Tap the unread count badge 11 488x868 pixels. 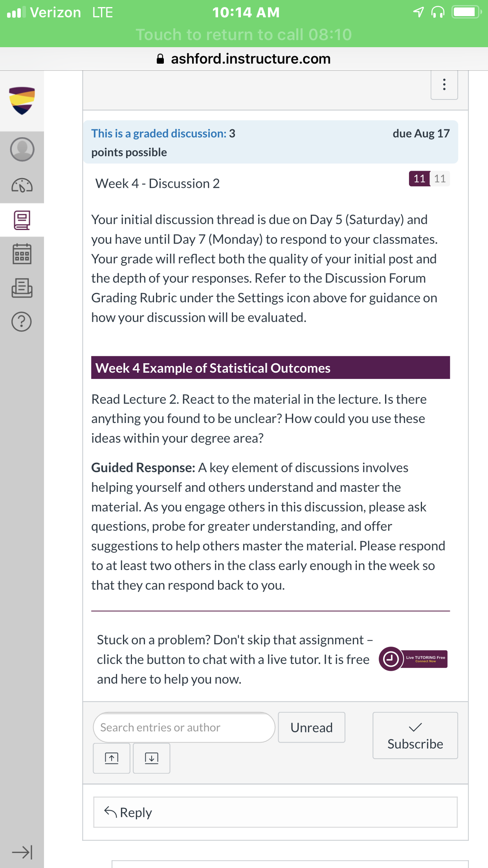click(x=419, y=178)
